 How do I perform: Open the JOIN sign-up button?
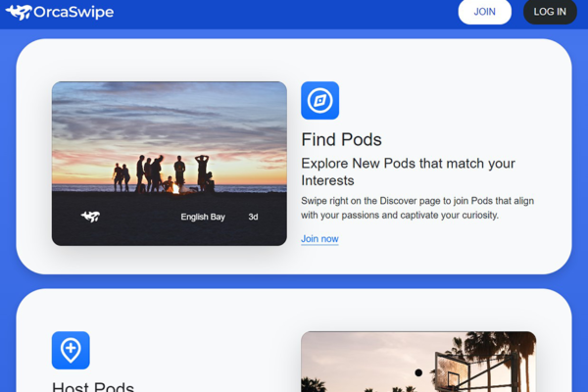(484, 12)
